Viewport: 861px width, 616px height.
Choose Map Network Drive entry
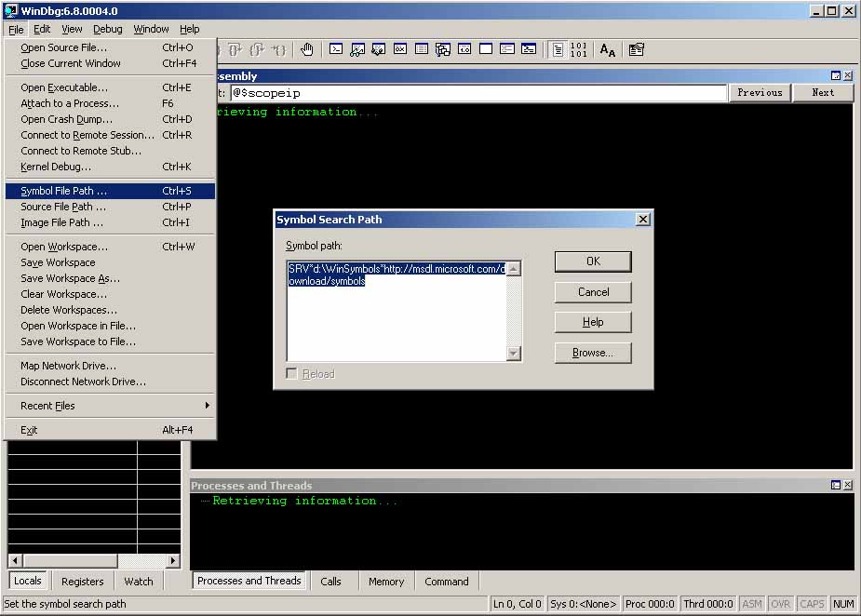coord(110,366)
